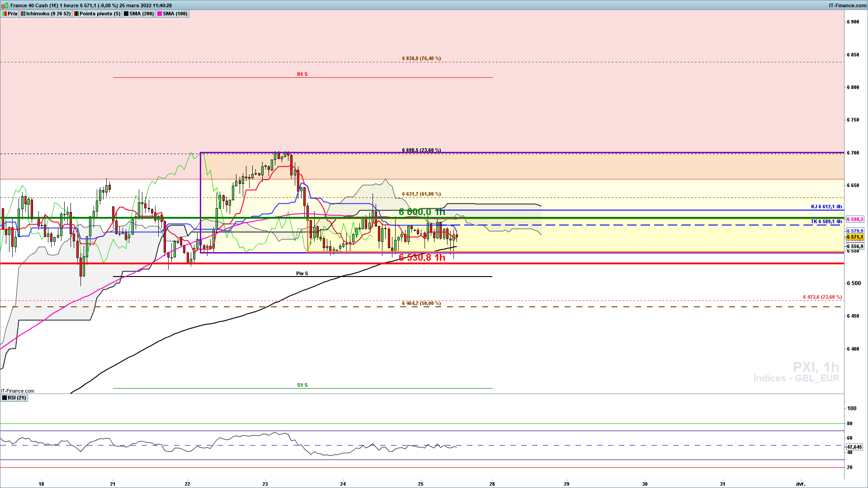
Task: Click the Points pivots color icon
Action: coord(76,14)
